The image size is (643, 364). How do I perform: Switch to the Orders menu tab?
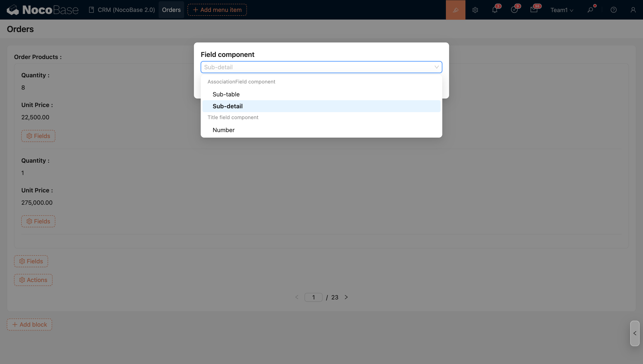pos(171,10)
